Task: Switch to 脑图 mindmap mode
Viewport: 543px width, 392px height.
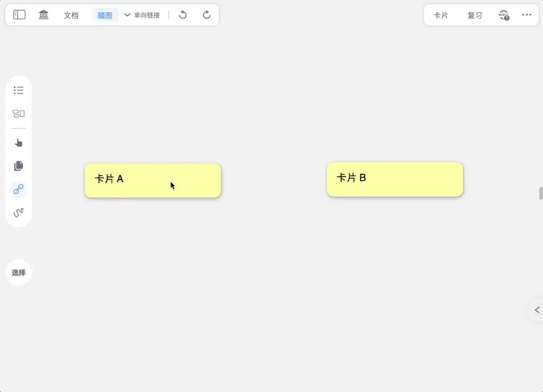Action: [105, 15]
